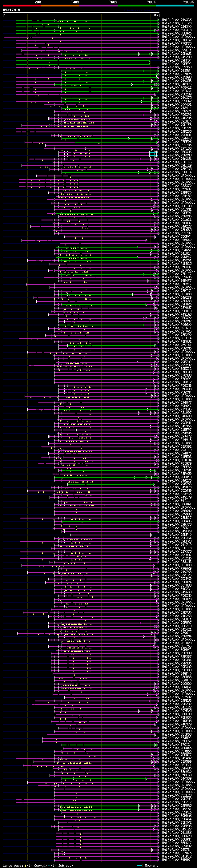Viewport: 197px width, 868px height.
Task: Click the orange ~40% identity legend bar
Action: pyautogui.click(x=60, y=6)
